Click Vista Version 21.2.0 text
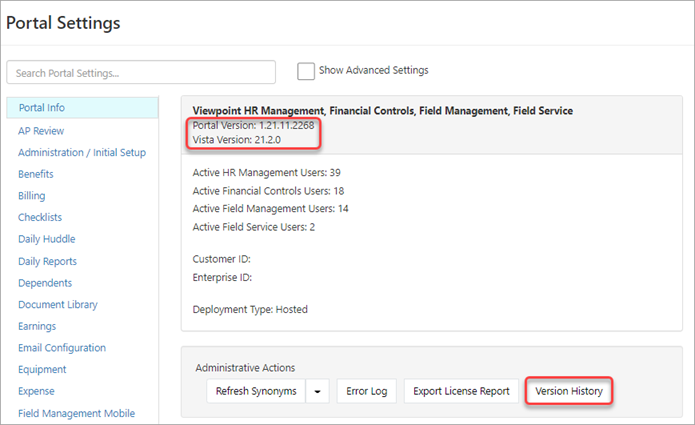The height and width of the screenshot is (425, 695). (x=237, y=140)
